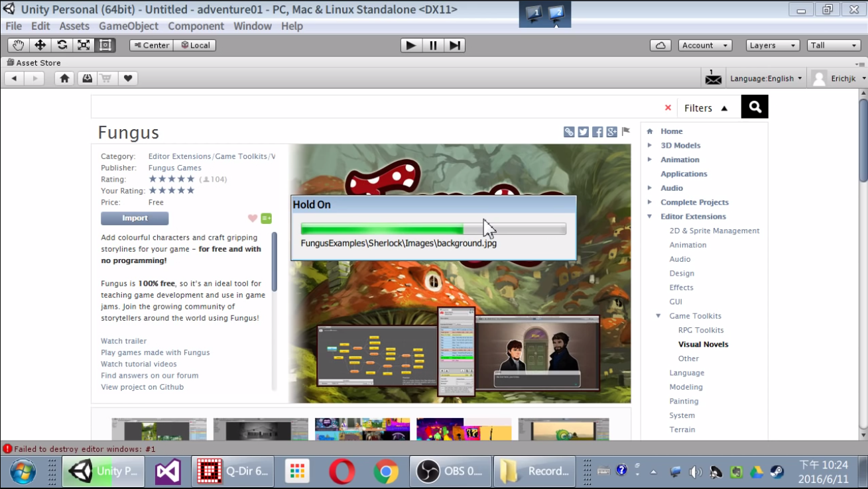Open Unity cloud services
Screen dimensions: 868x489
point(660,45)
